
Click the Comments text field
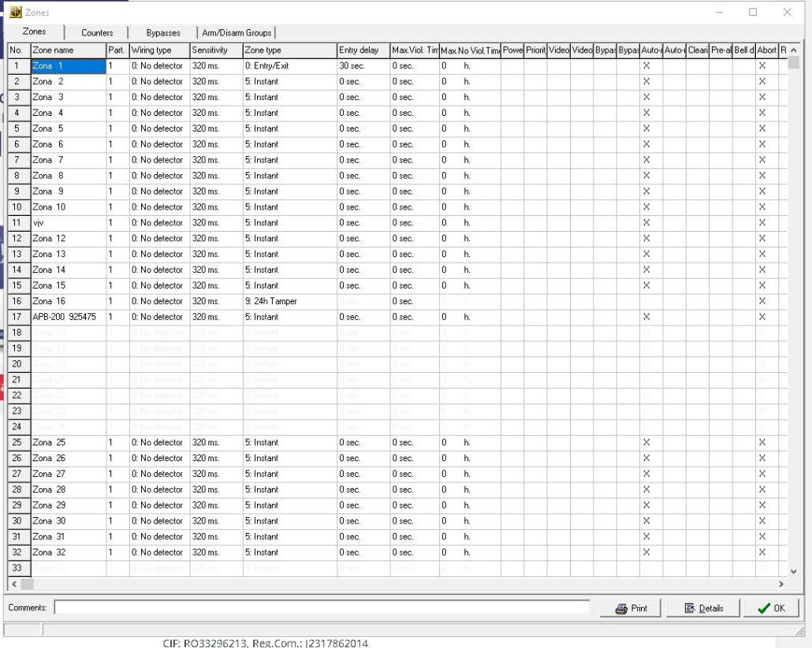coord(322,609)
